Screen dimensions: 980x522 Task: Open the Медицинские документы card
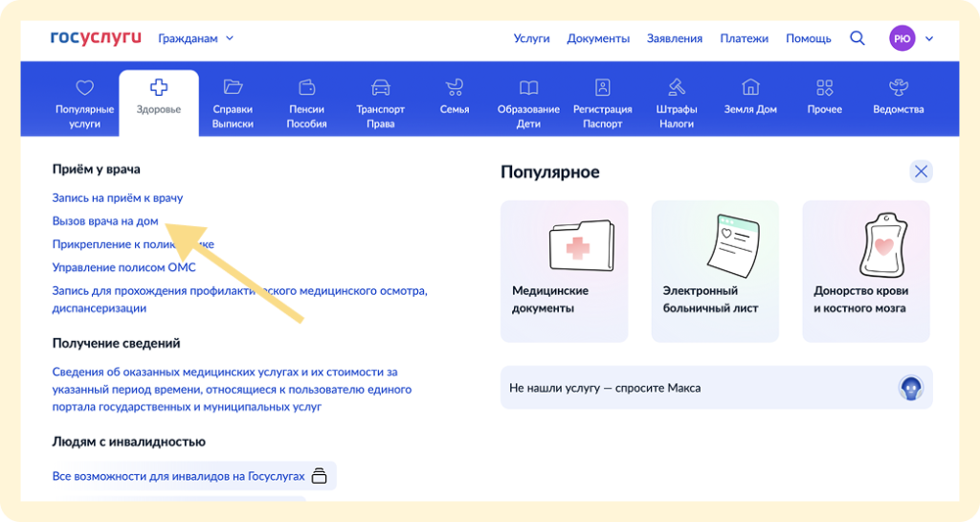tap(565, 271)
